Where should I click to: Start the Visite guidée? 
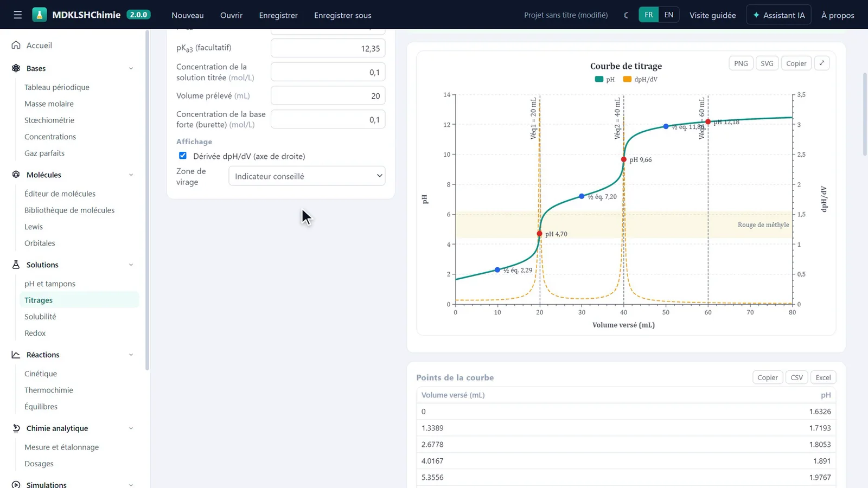click(713, 15)
